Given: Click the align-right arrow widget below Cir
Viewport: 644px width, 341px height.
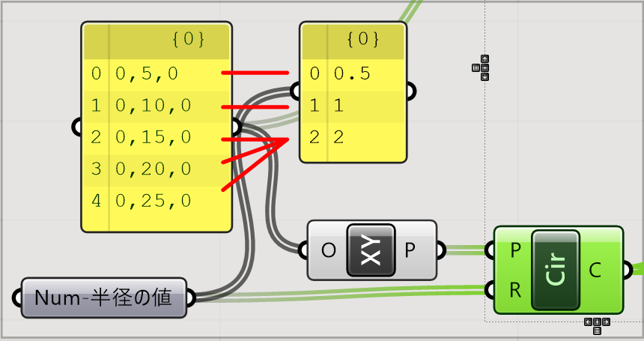Looking at the screenshot, I should click(606, 322).
